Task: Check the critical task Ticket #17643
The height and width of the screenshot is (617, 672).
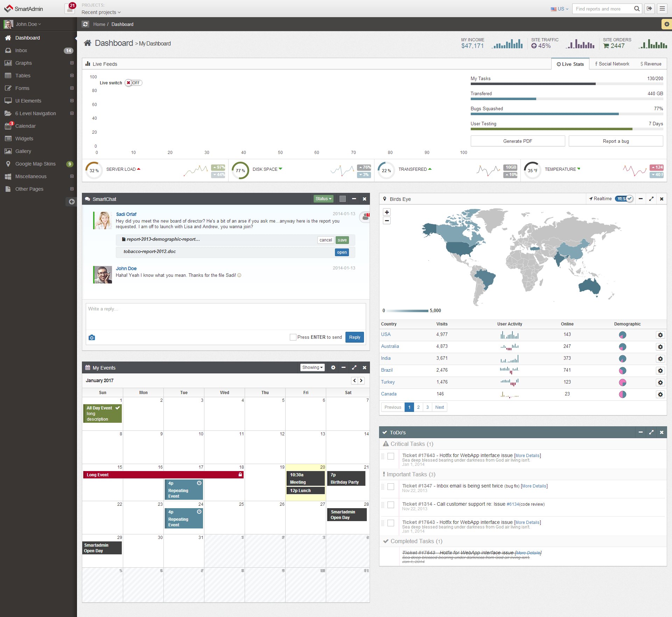Action: pos(391,456)
